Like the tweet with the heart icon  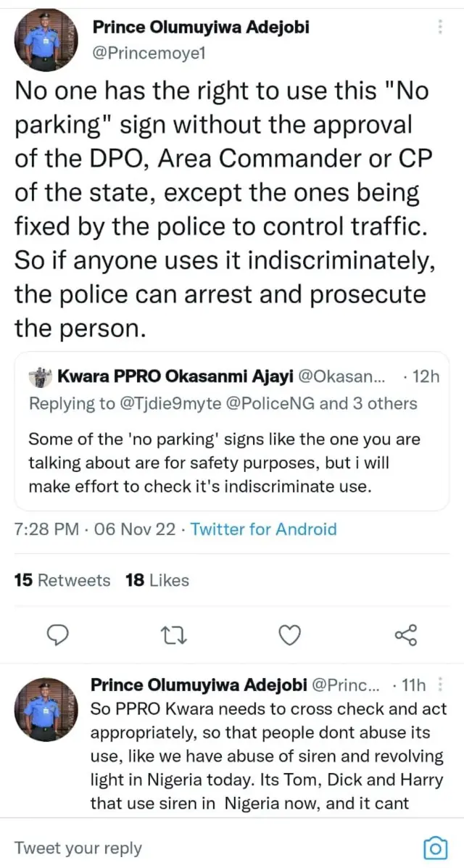point(290,635)
